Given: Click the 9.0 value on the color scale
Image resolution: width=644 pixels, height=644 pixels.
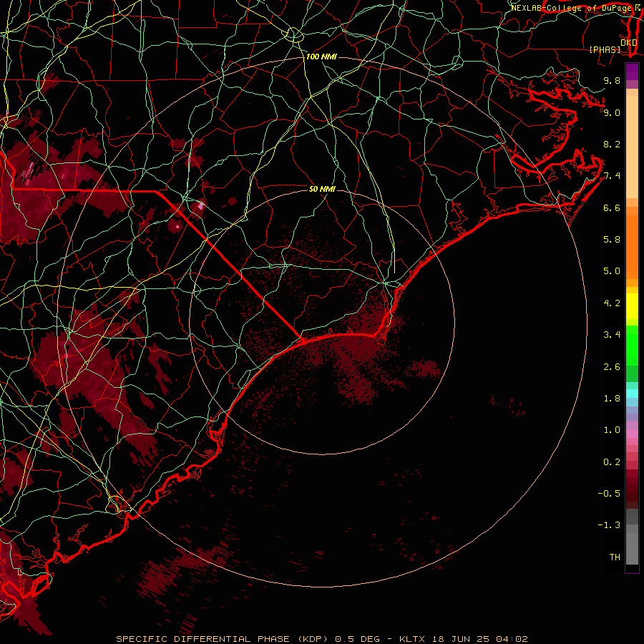Looking at the screenshot, I should click(612, 112).
